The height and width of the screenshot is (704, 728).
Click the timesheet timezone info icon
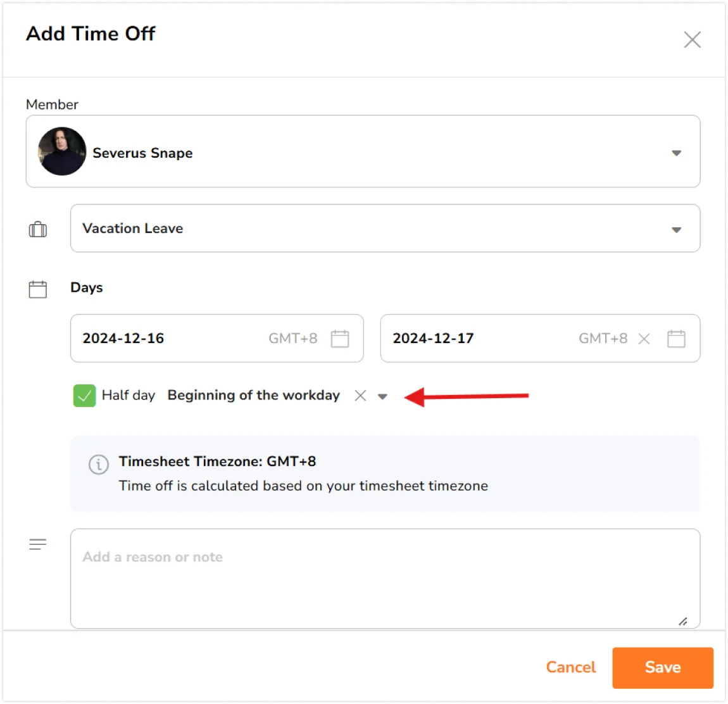pyautogui.click(x=98, y=465)
